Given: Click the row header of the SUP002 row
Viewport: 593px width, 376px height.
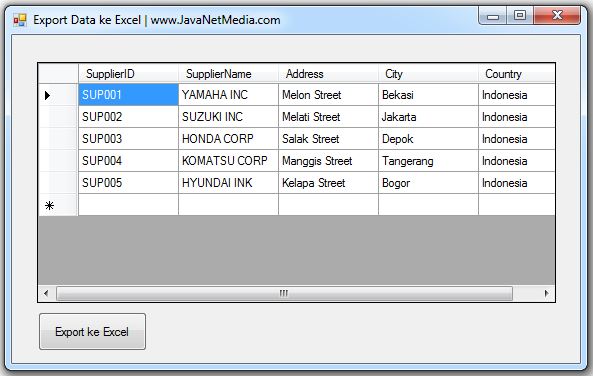Looking at the screenshot, I should pos(58,117).
